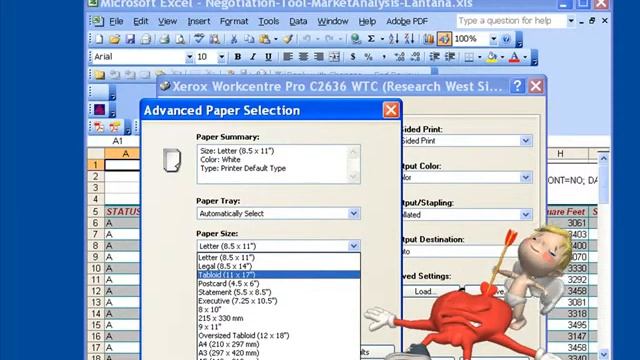Click the Borders toolbar icon

click(469, 57)
